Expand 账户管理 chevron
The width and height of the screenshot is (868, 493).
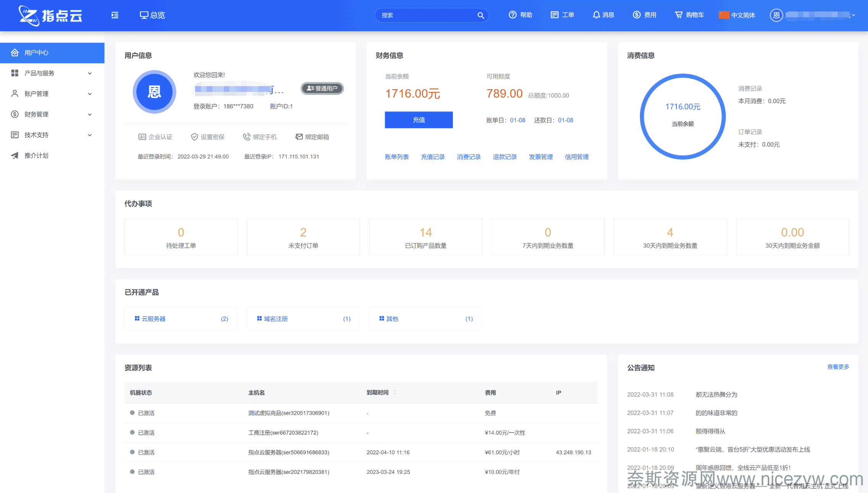pyautogui.click(x=90, y=94)
